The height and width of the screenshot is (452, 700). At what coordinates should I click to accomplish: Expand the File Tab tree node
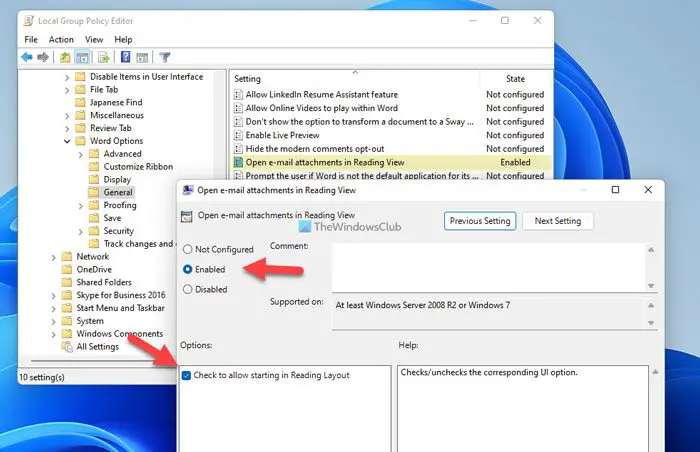pyautogui.click(x=67, y=90)
